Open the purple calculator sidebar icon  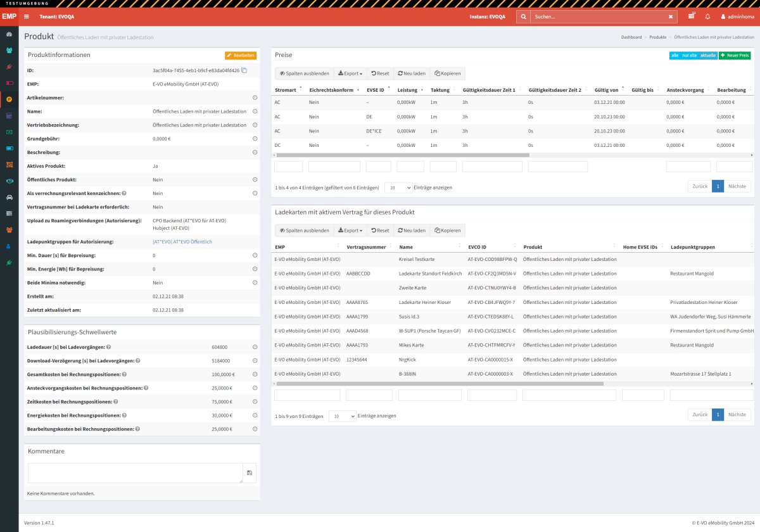pyautogui.click(x=9, y=116)
